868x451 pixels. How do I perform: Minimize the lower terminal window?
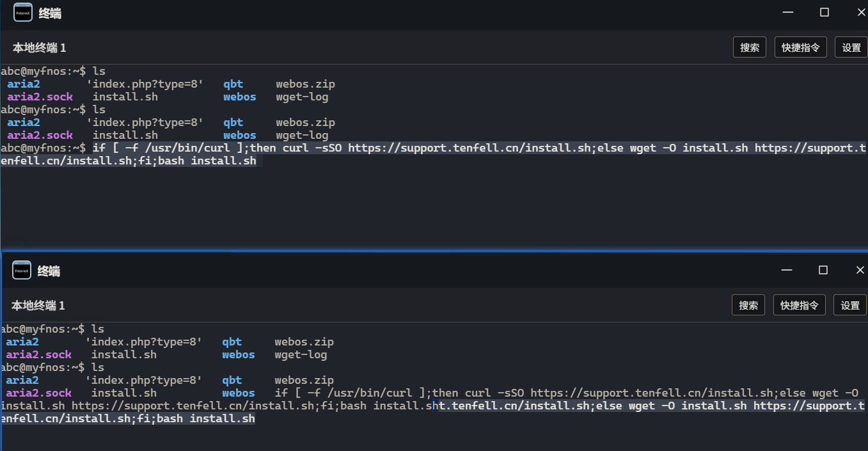788,271
